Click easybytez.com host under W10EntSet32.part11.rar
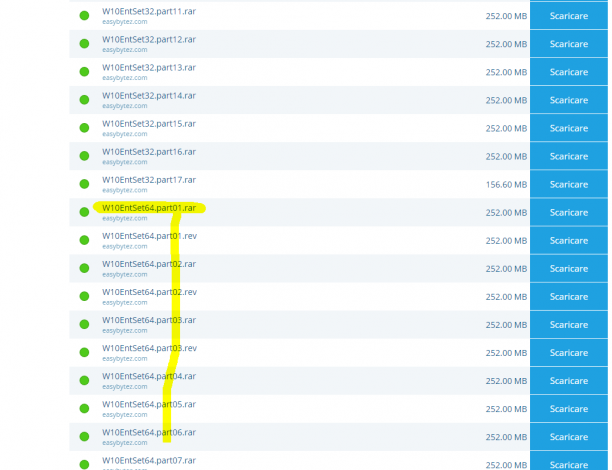The image size is (612, 470). [x=125, y=22]
